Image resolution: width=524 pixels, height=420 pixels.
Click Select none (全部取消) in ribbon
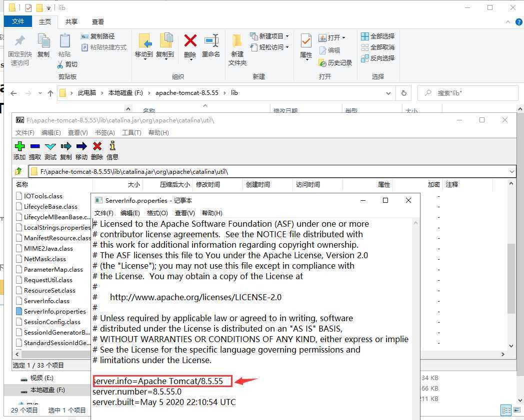(378, 47)
